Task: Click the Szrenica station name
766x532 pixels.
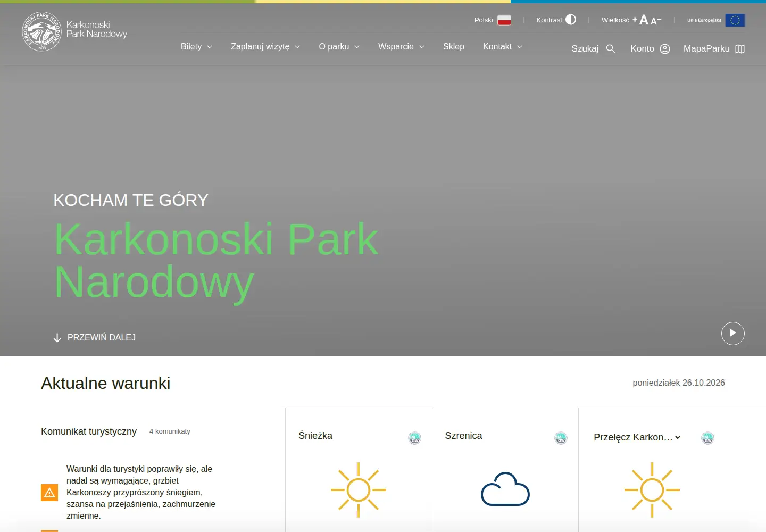Action: tap(463, 436)
